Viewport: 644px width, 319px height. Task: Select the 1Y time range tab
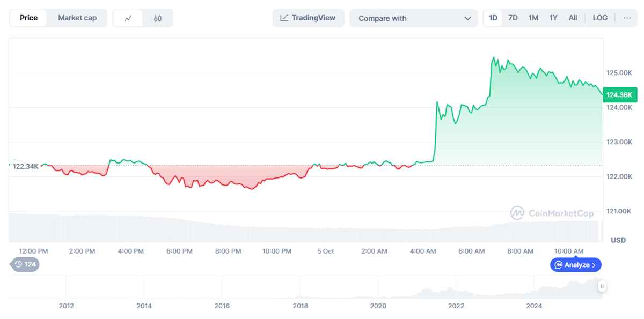click(553, 18)
